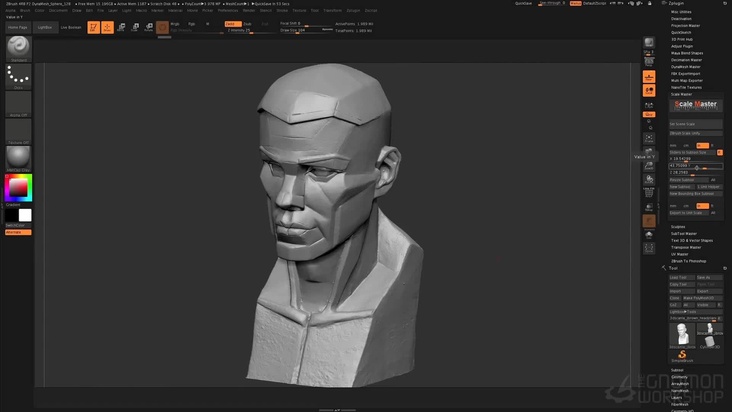
Task: Expand the Geometry subpalette
Action: point(679,377)
